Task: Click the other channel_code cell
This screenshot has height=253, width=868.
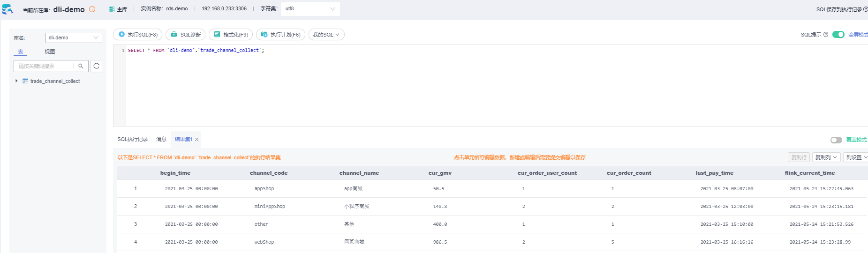Action: (x=261, y=224)
